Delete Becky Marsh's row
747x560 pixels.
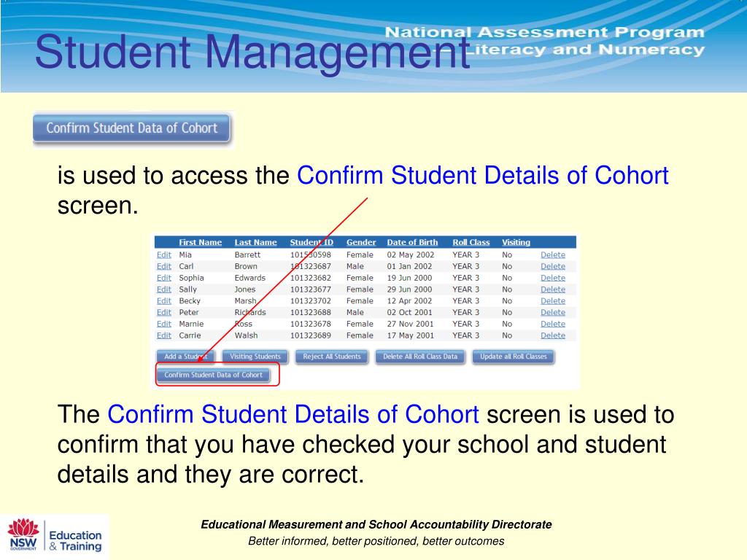pos(553,301)
